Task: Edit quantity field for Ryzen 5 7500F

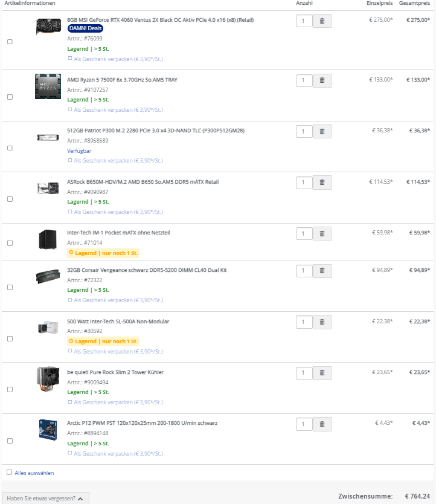Action: [304, 80]
